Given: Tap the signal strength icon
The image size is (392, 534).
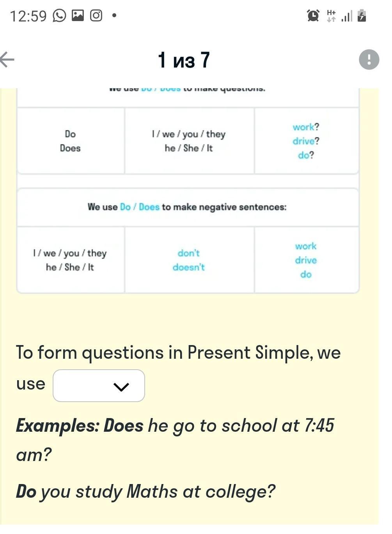Looking at the screenshot, I should coord(347,16).
